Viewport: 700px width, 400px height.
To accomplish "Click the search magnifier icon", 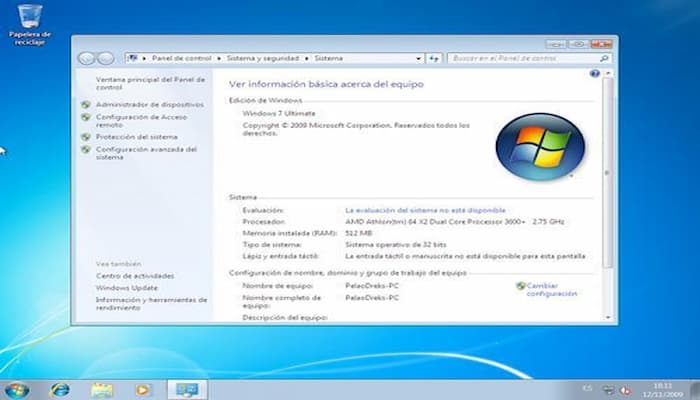I will [x=604, y=58].
